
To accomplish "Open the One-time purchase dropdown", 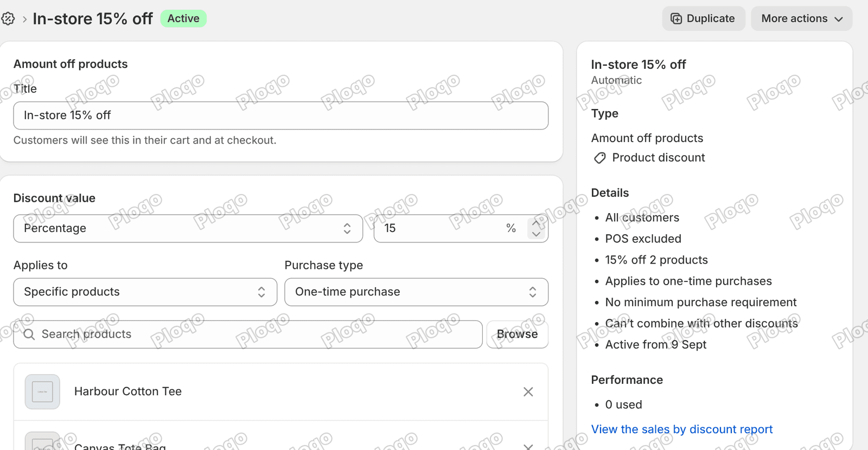I will coord(416,292).
